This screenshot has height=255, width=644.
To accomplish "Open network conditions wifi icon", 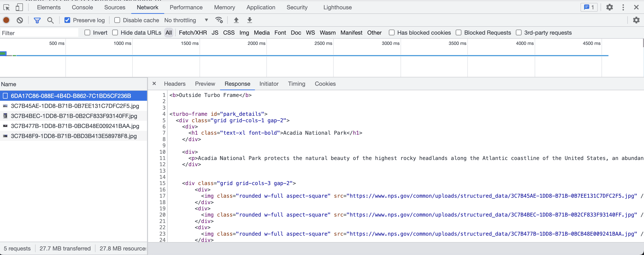I will (219, 20).
